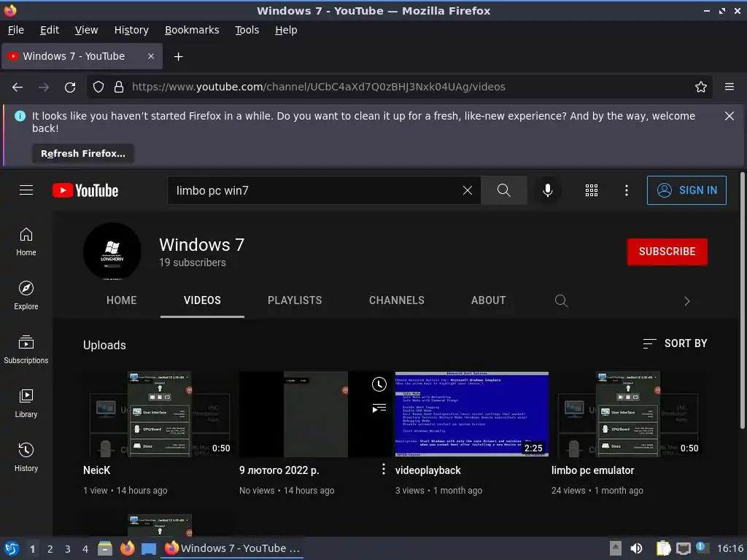Image resolution: width=747 pixels, height=560 pixels.
Task: Click the SIGN IN button
Action: 686,190
